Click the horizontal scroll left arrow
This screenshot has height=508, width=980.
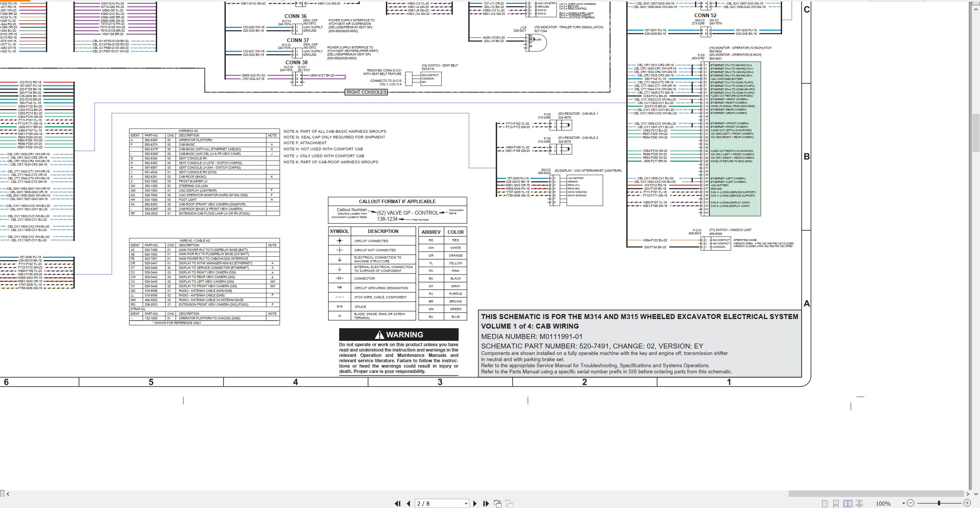tap(8, 494)
